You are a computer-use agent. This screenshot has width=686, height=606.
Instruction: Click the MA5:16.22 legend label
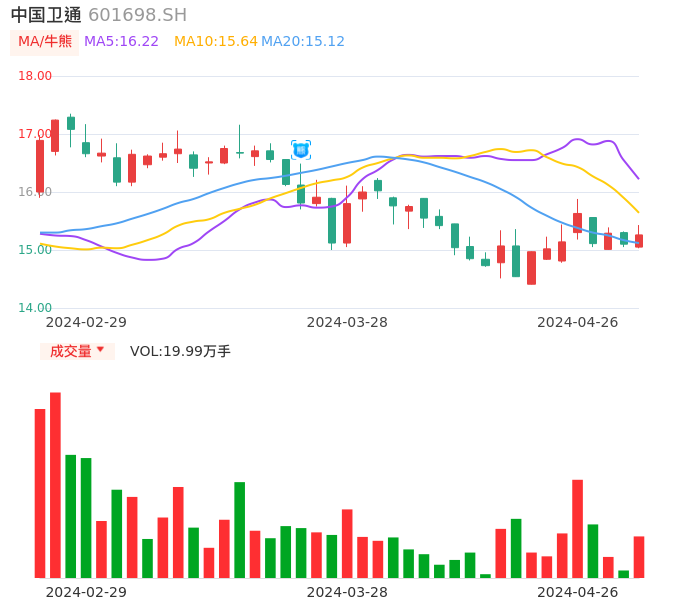pyautogui.click(x=121, y=42)
